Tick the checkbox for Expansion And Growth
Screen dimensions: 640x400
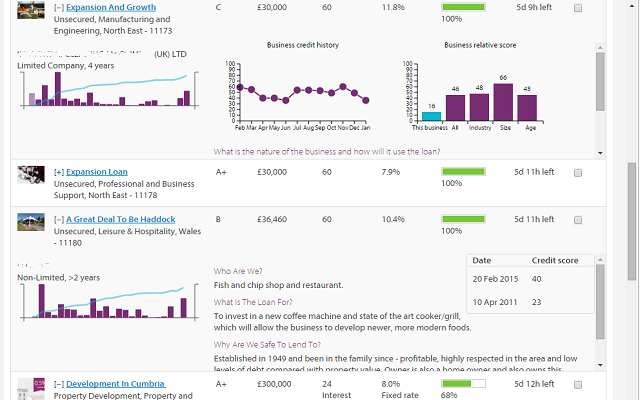(x=579, y=8)
